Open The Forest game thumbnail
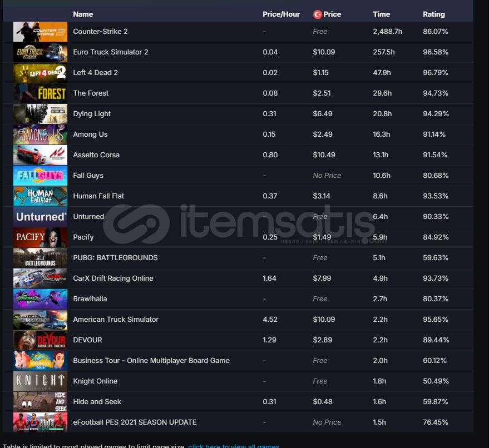This screenshot has height=448, width=489. click(x=40, y=93)
